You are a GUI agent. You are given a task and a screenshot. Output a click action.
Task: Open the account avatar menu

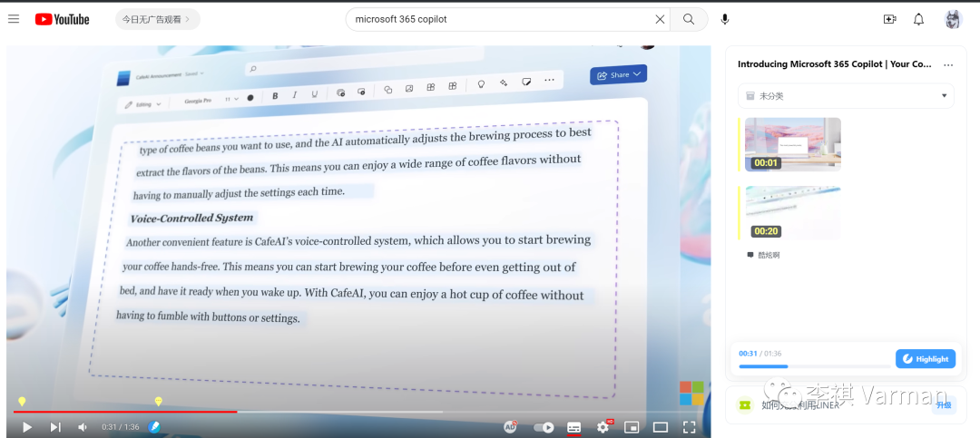953,19
